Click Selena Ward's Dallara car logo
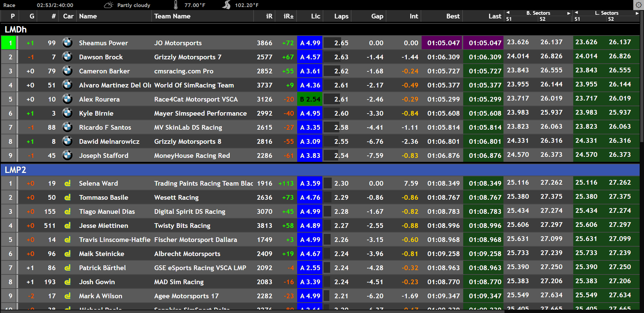The image size is (644, 313). coord(67,183)
